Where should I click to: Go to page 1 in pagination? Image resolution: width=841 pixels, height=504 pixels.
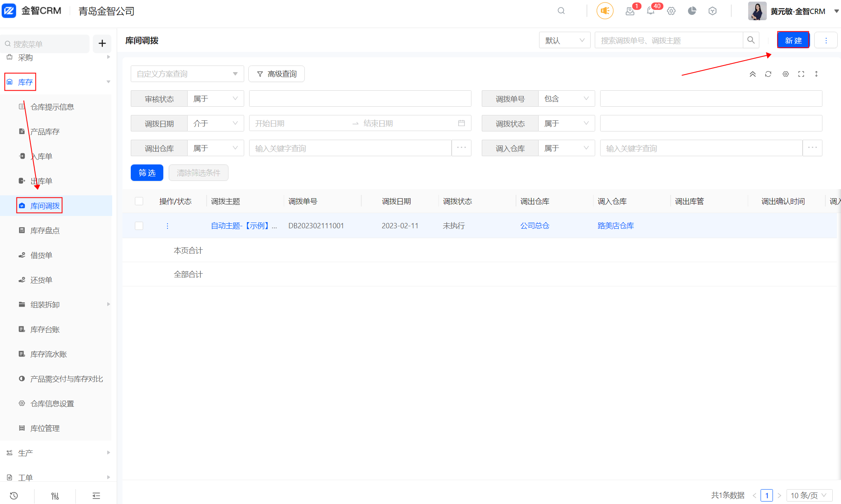766,495
